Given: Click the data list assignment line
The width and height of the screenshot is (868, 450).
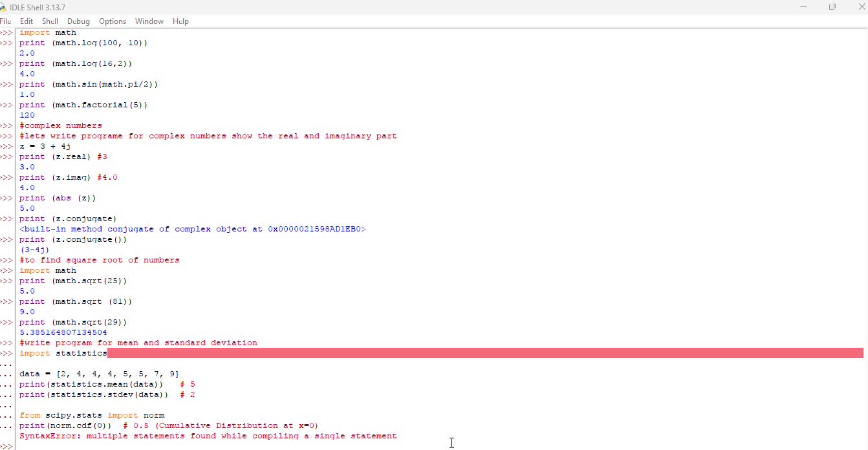Looking at the screenshot, I should pos(99,374).
